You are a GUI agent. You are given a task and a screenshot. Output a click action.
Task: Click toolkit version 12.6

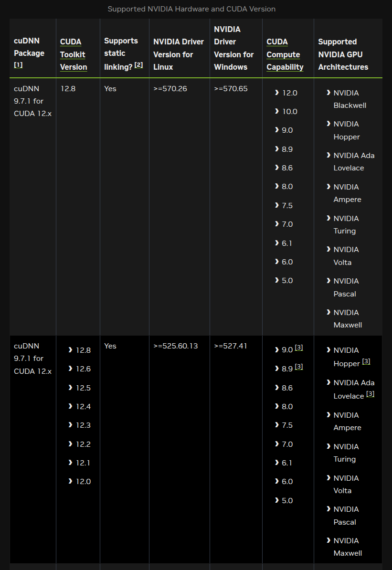click(x=83, y=369)
